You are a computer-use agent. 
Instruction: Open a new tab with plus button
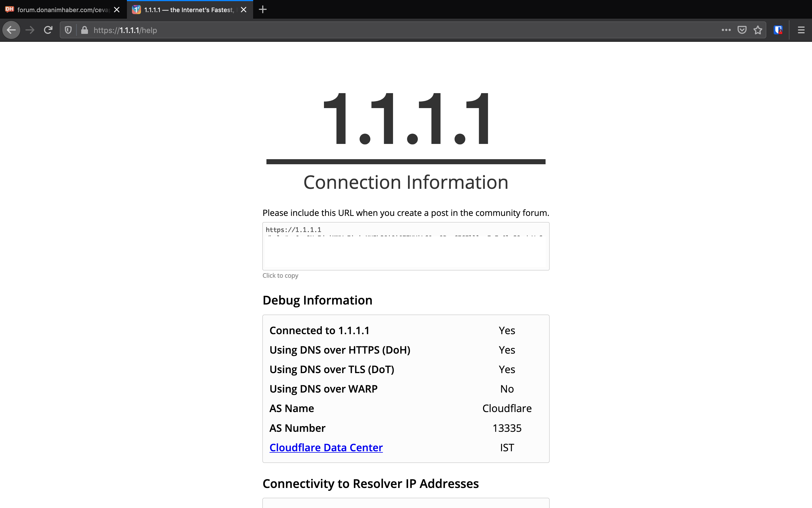point(263,10)
